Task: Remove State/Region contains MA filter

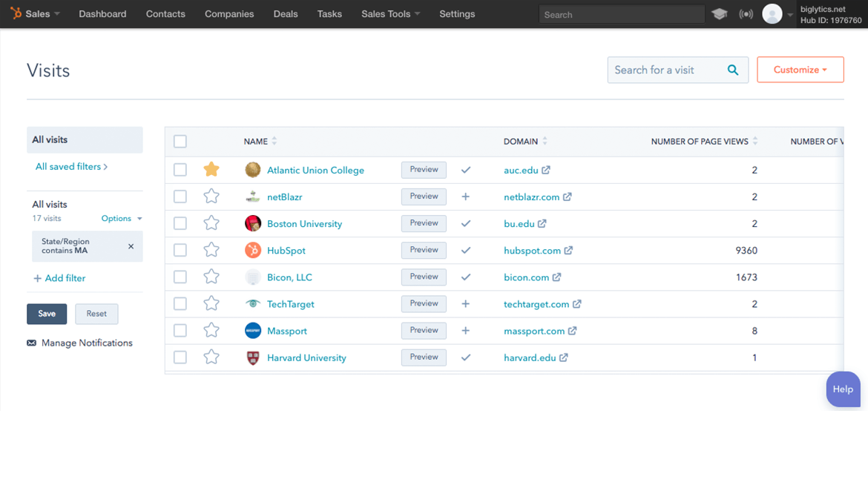Action: 131,246
